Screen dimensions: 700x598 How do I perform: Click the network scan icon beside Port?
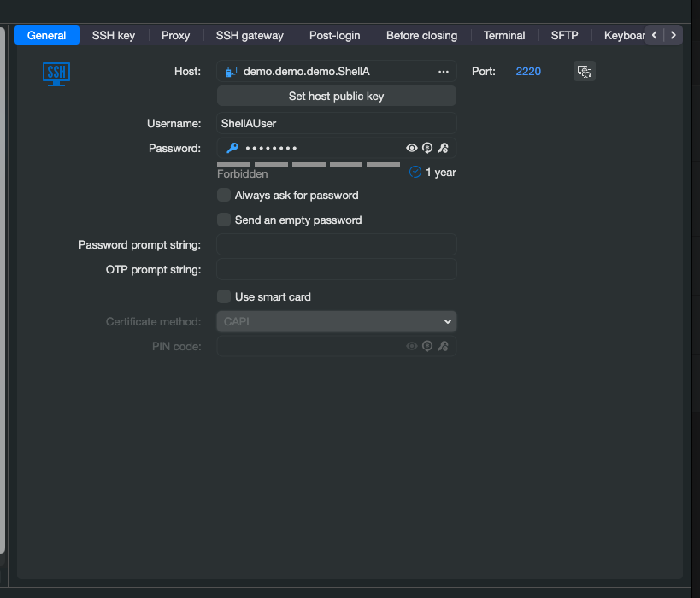click(x=585, y=72)
